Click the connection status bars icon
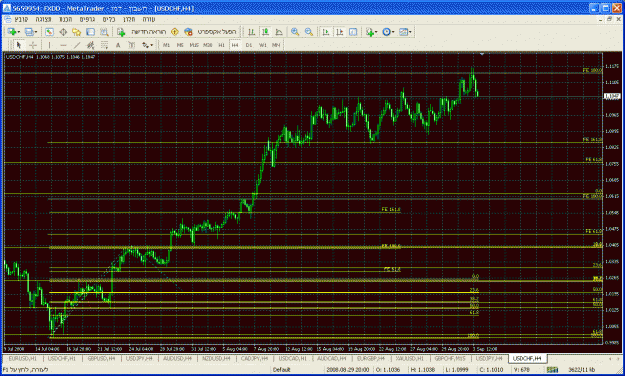The height and width of the screenshot is (376, 625). (x=552, y=370)
